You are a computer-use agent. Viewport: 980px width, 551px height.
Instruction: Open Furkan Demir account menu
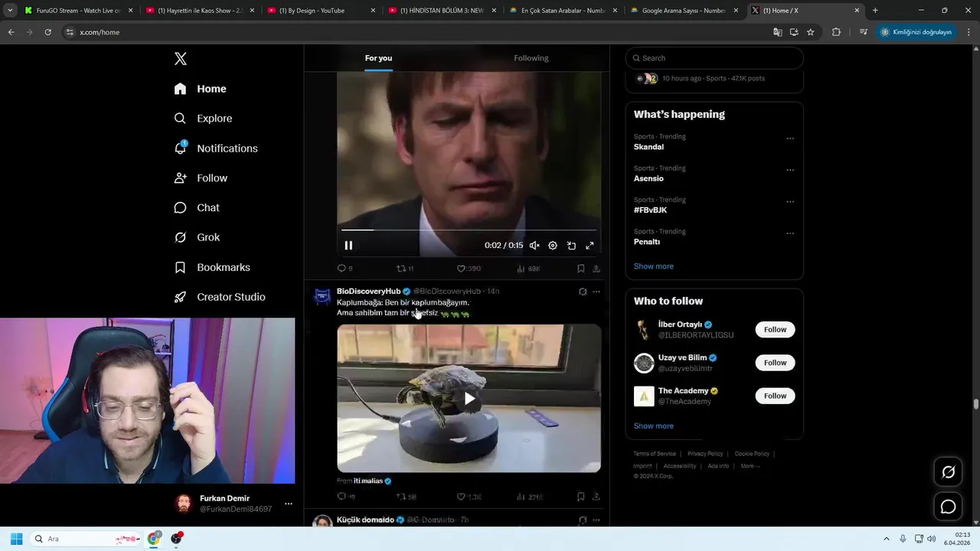pyautogui.click(x=234, y=504)
